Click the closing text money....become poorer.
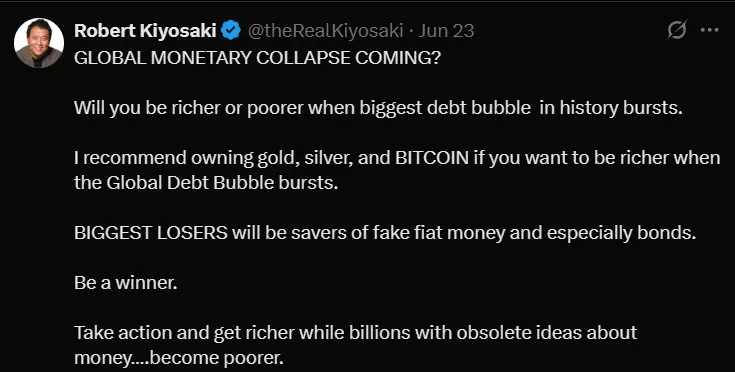The height and width of the screenshot is (372, 735). [179, 358]
